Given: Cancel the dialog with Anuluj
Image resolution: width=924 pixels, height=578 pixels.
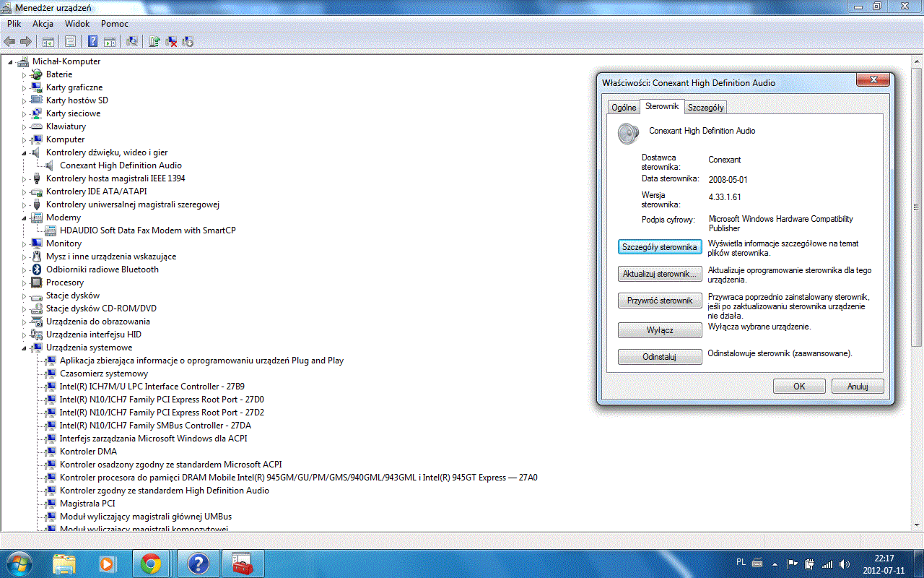Looking at the screenshot, I should (x=858, y=387).
